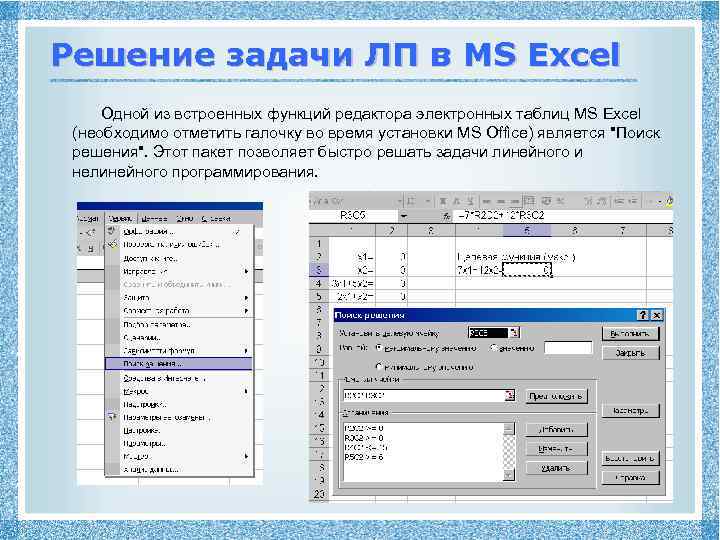This screenshot has height=540, width=720.
Task: Expand the Исправления submenu arrow
Action: click(x=246, y=272)
